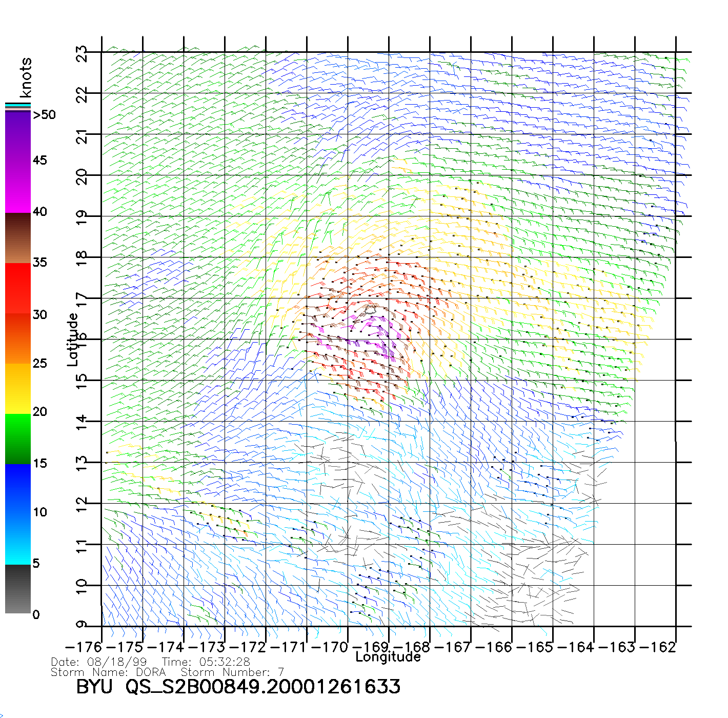This screenshot has width=728, height=718.
Task: Click the 'knots' legend unit label
Action: (x=26, y=77)
